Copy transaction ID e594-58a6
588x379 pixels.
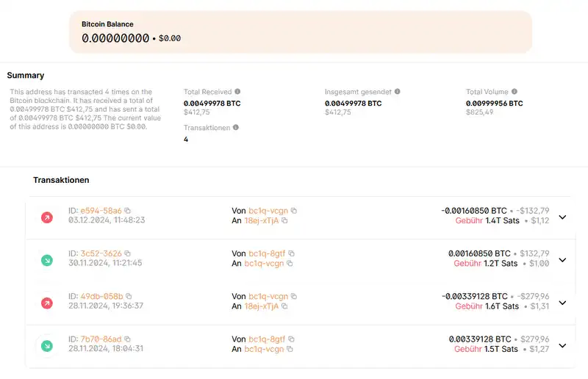pyautogui.click(x=127, y=211)
